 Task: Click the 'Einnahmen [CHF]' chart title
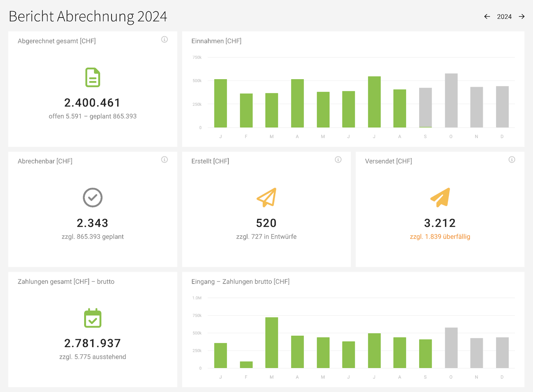[x=216, y=41]
